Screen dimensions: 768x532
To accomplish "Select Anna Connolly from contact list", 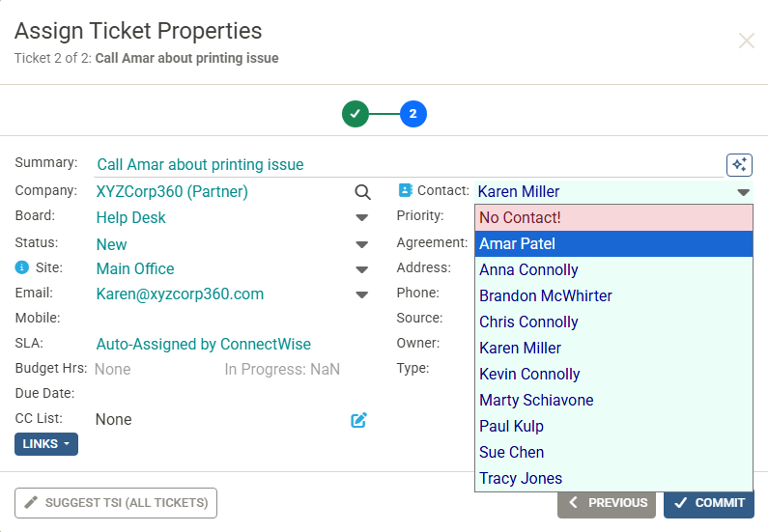I will point(613,269).
